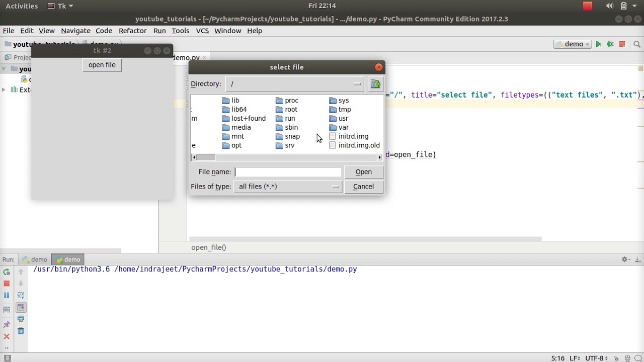
Task: Select the usr folder
Action: tap(339, 119)
